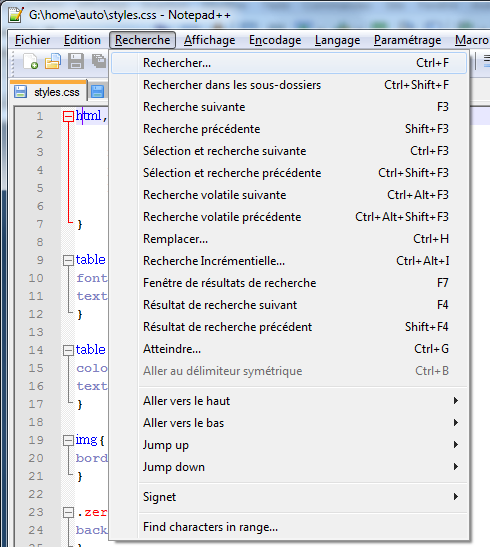Viewport: 490px width, 547px height.
Task: Open Remplacer... dialog entry
Action: coord(289,239)
